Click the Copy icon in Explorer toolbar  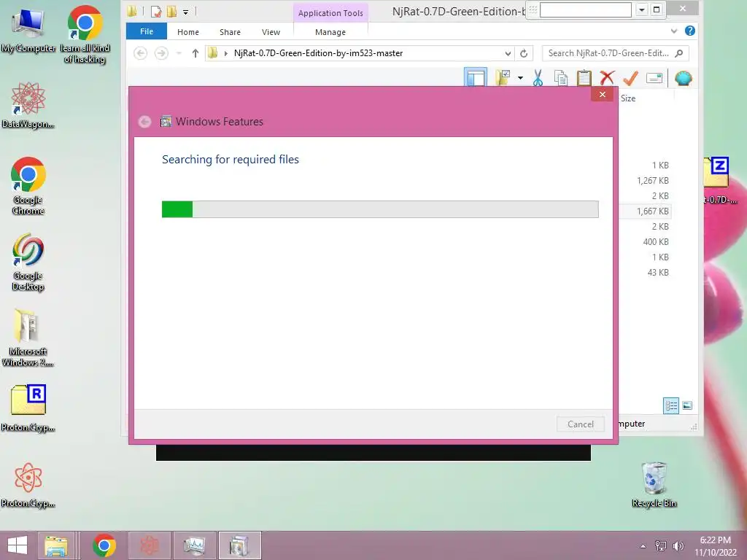[x=561, y=78]
